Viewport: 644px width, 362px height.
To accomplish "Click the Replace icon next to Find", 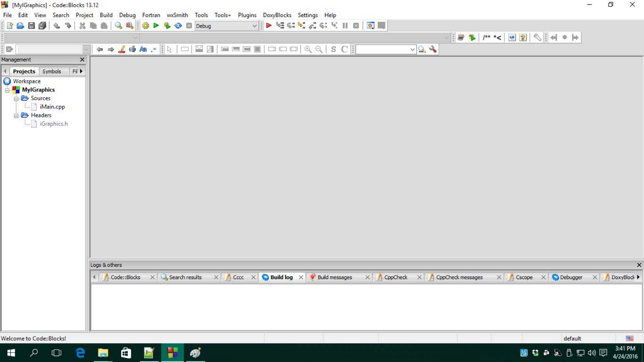I will (x=129, y=26).
